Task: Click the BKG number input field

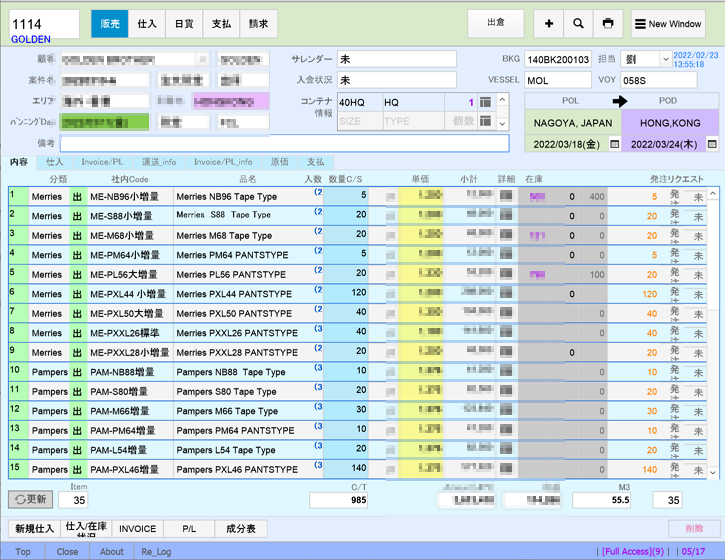Action: click(558, 59)
